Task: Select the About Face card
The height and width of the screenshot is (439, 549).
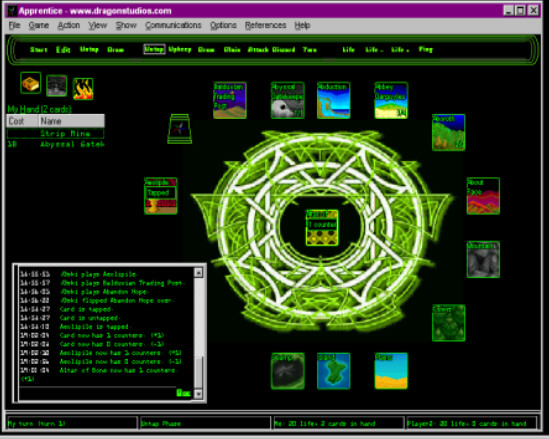Action: [x=483, y=196]
